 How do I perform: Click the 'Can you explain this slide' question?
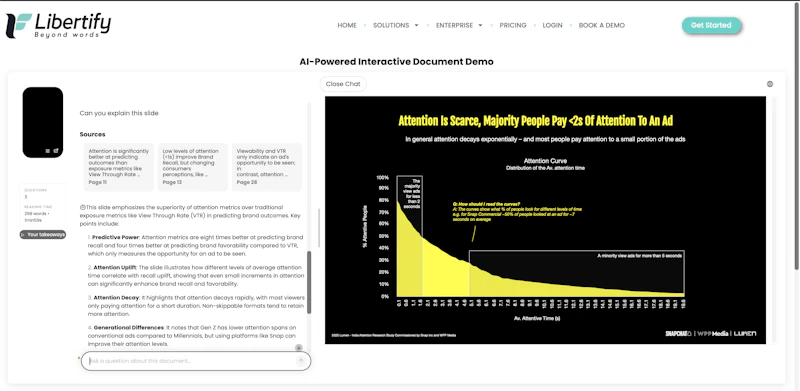[119, 113]
